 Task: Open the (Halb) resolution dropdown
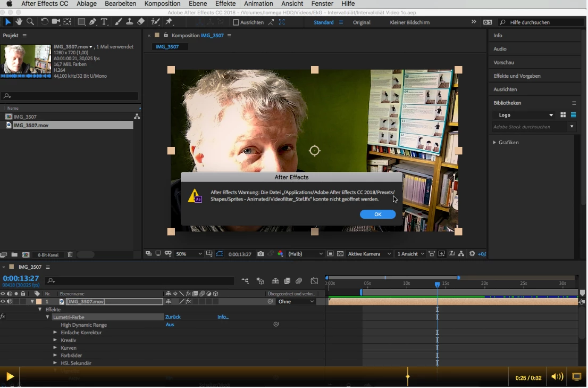305,254
